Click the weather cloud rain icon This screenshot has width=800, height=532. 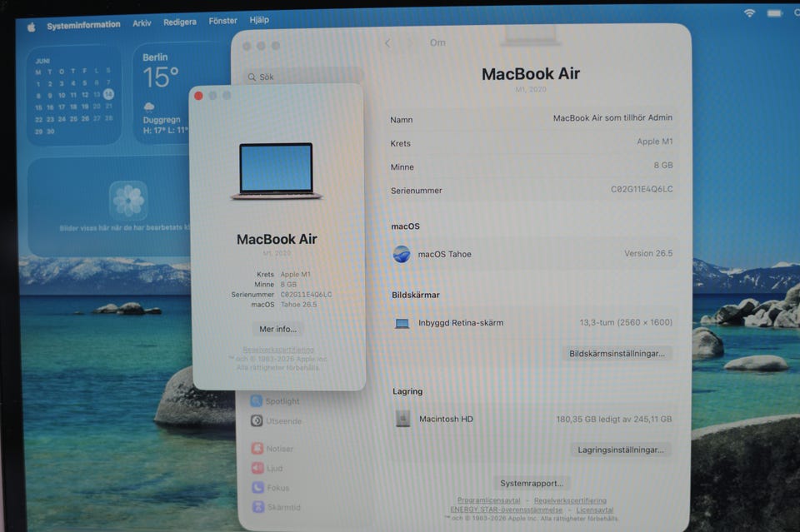pos(149,107)
